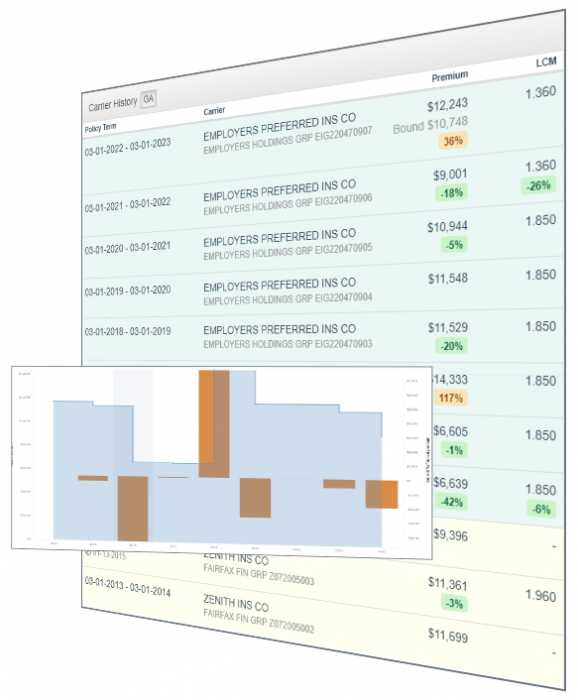Image resolution: width=578 pixels, height=700 pixels.
Task: Click the -3% premium change badge
Action: tap(454, 603)
